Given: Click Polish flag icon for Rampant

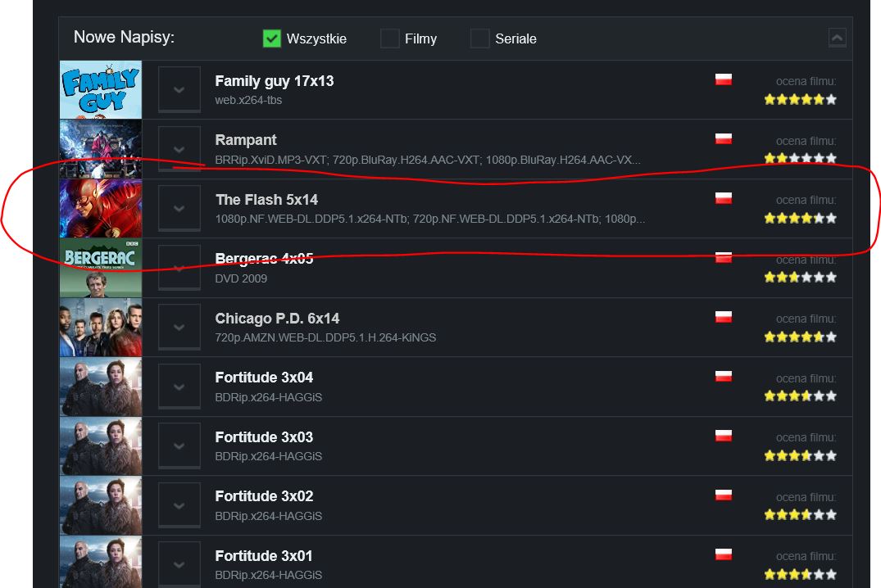Looking at the screenshot, I should coord(724,138).
